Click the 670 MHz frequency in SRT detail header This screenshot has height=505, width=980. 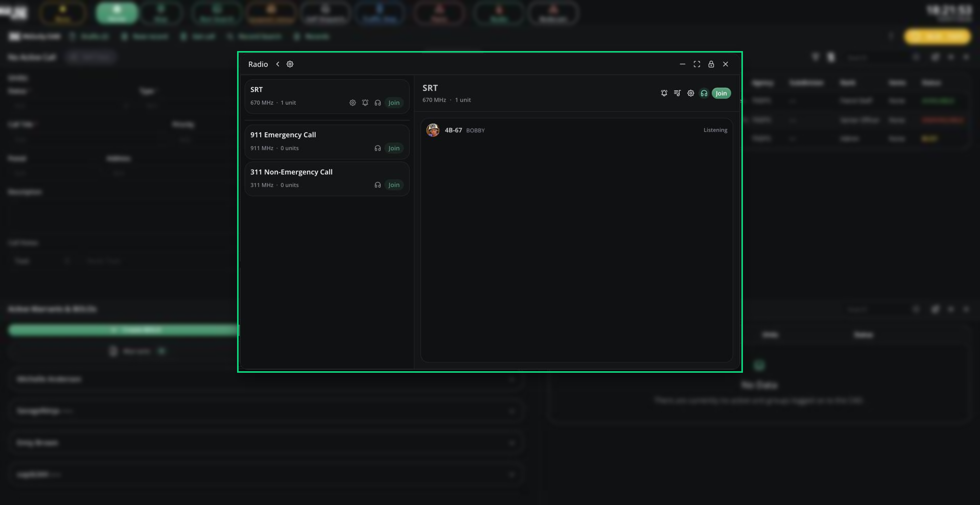pos(434,100)
